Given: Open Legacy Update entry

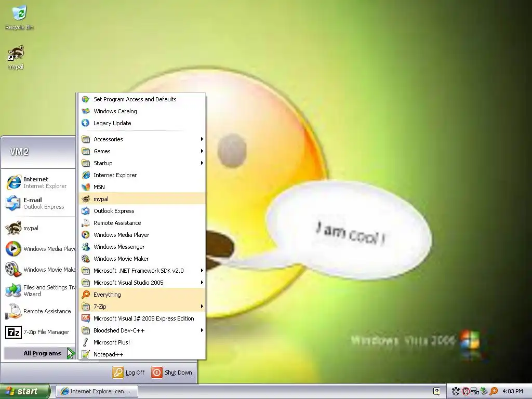Looking at the screenshot, I should point(142,123).
